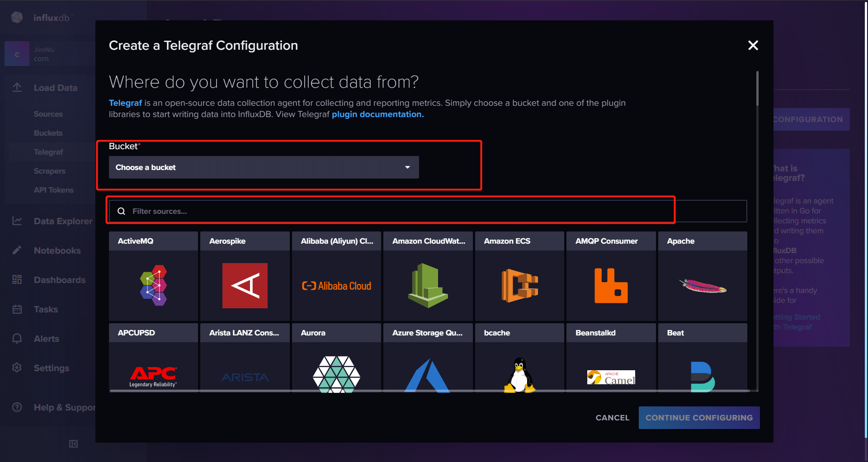This screenshot has height=462, width=868.
Task: Pick the bcache penguin icon
Action: pos(519,375)
